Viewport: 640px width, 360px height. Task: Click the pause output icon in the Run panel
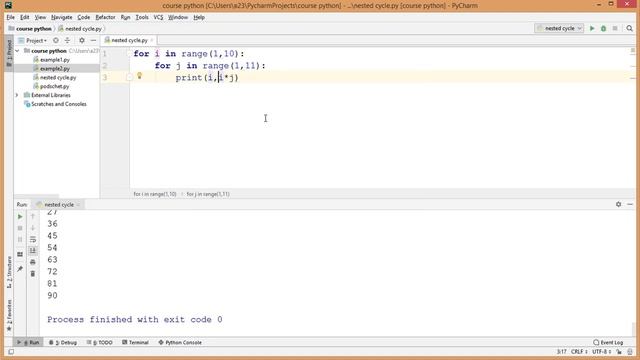[20, 240]
